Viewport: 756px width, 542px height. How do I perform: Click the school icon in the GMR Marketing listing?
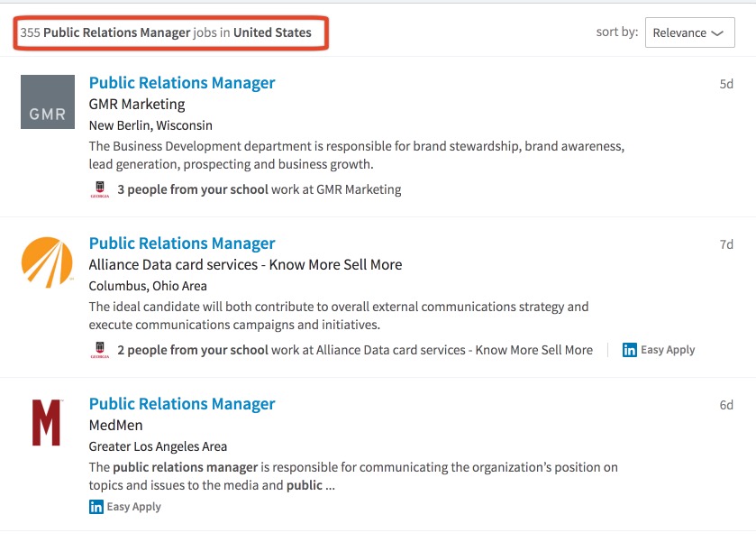(x=99, y=190)
